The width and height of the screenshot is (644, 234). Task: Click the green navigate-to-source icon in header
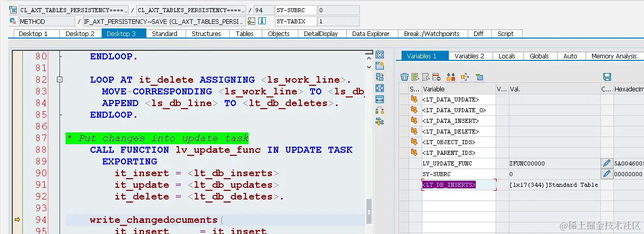pyautogui.click(x=252, y=21)
